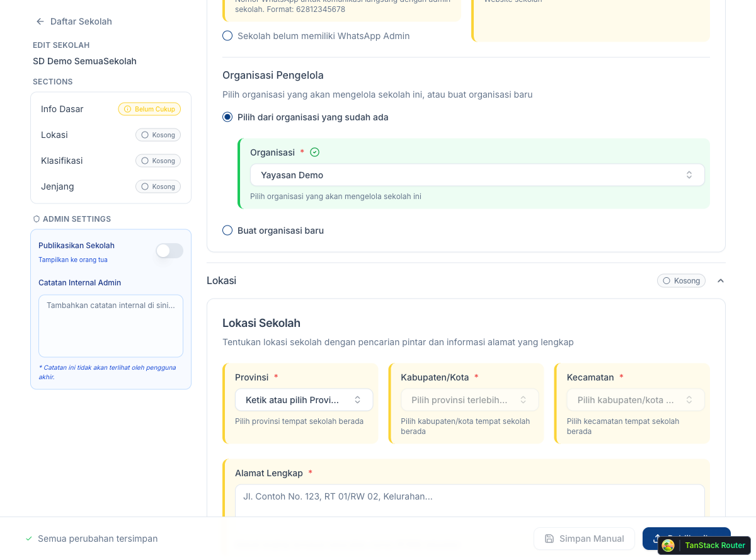Click the saved checkmark status icon
This screenshot has width=756, height=560.
click(x=28, y=539)
